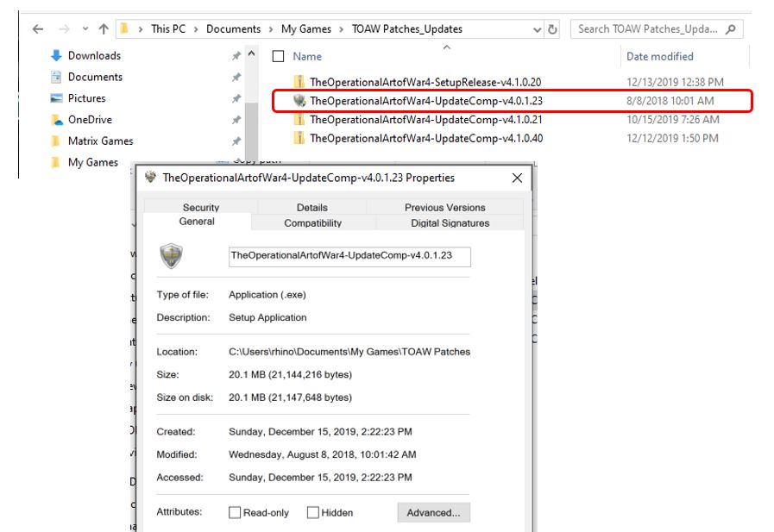Click zip icon of UpdateComp-v4.1.0.21
Image resolution: width=774 pixels, height=532 pixels.
299,119
